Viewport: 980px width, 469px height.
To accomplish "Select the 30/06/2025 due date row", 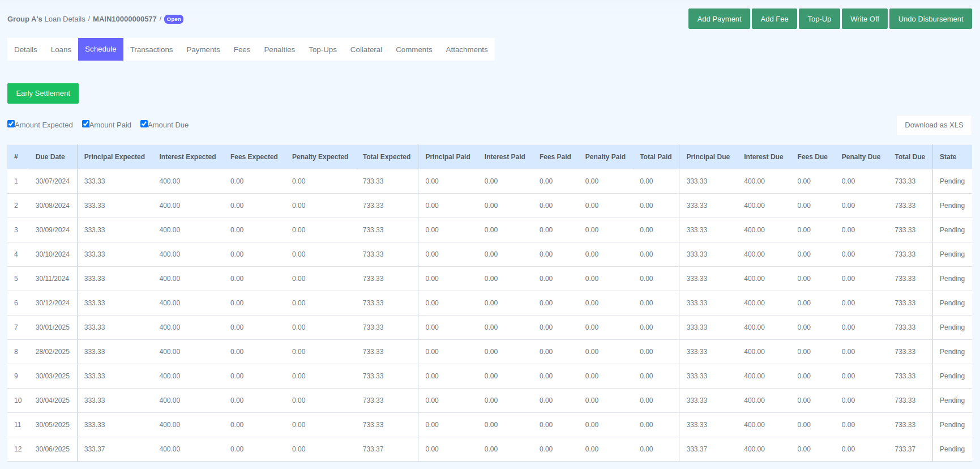I will click(x=53, y=449).
